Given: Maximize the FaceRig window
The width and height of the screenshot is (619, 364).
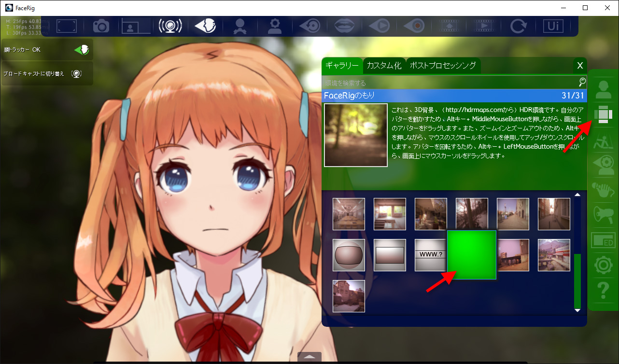Looking at the screenshot, I should point(585,8).
